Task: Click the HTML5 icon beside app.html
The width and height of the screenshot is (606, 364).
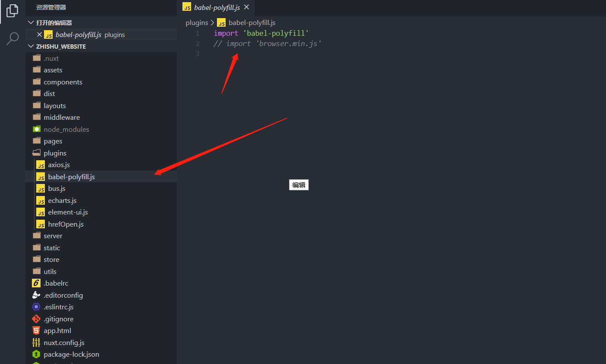Action: (x=36, y=330)
